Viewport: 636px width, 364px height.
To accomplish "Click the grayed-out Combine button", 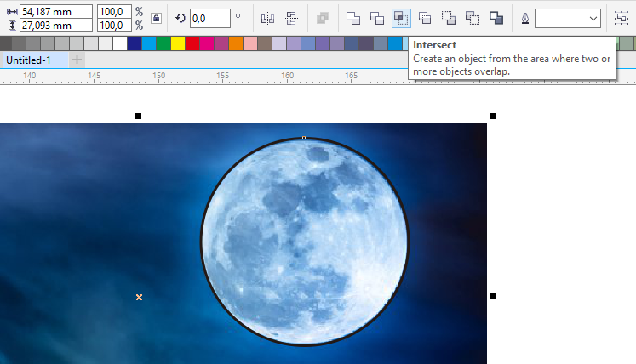I will [x=323, y=18].
